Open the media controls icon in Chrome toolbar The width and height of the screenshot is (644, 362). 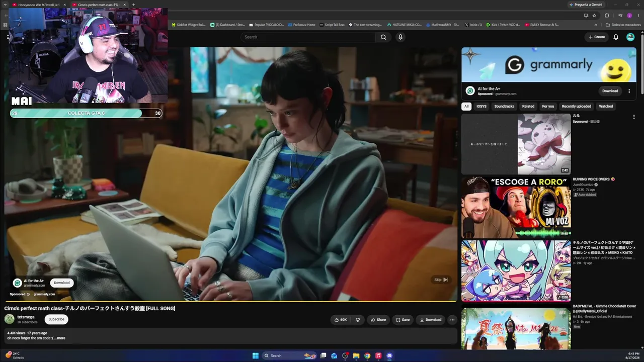[620, 15]
